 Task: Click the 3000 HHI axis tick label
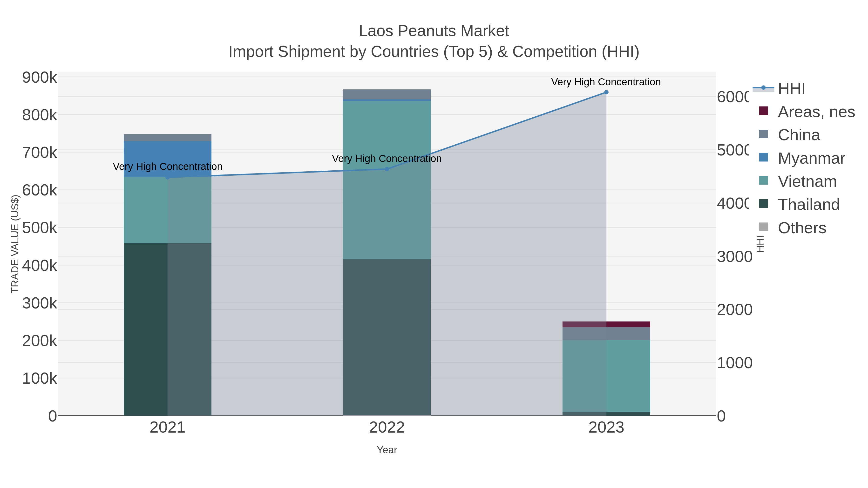point(734,257)
